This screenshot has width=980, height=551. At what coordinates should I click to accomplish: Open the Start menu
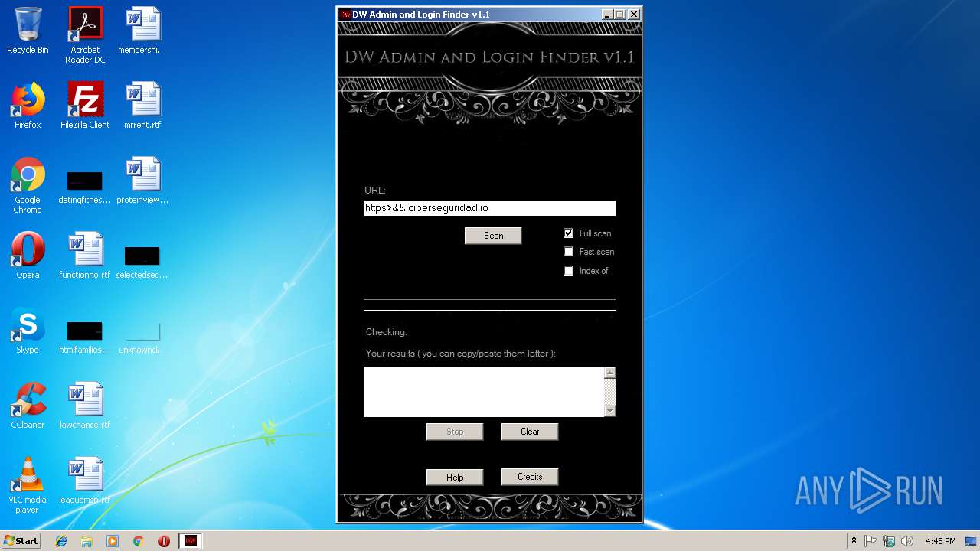tap(21, 541)
